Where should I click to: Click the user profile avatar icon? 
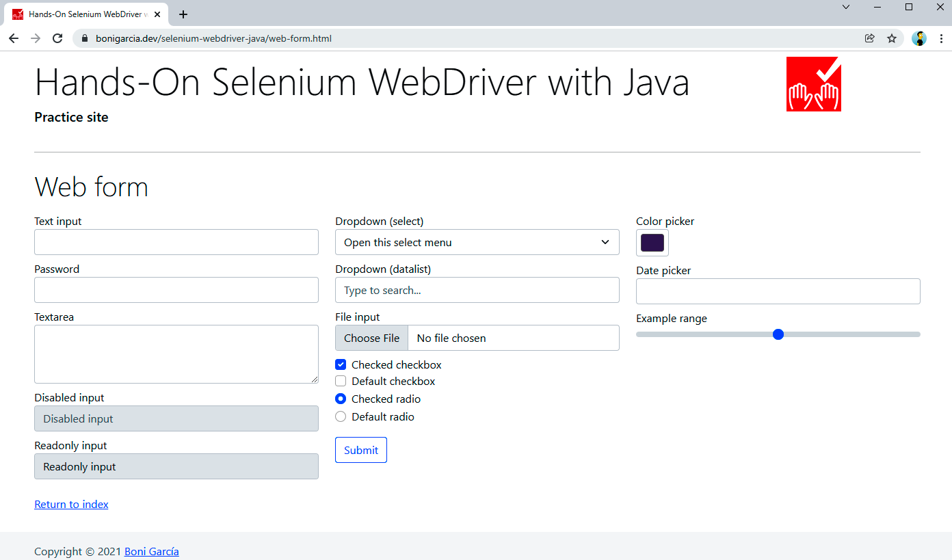[x=919, y=38]
